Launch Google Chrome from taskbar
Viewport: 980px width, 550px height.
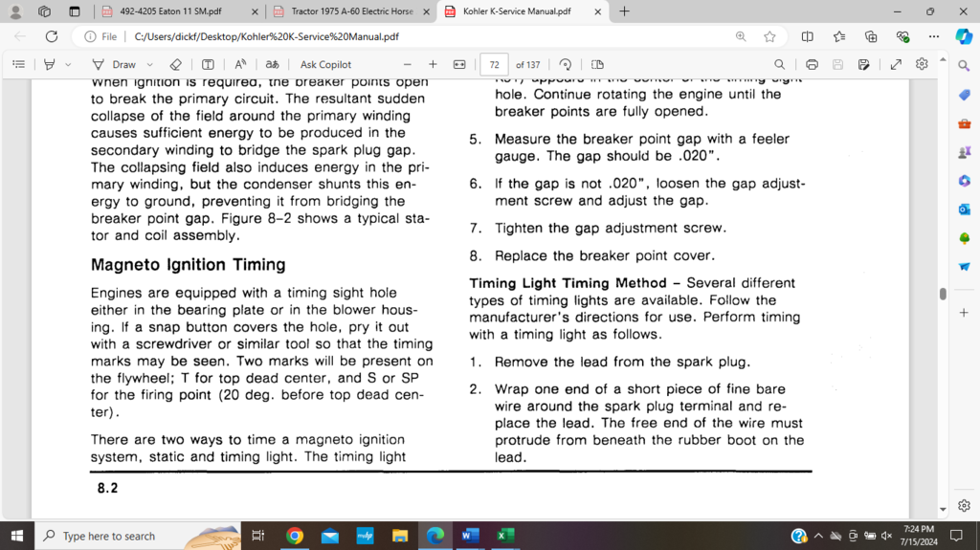coord(295,536)
